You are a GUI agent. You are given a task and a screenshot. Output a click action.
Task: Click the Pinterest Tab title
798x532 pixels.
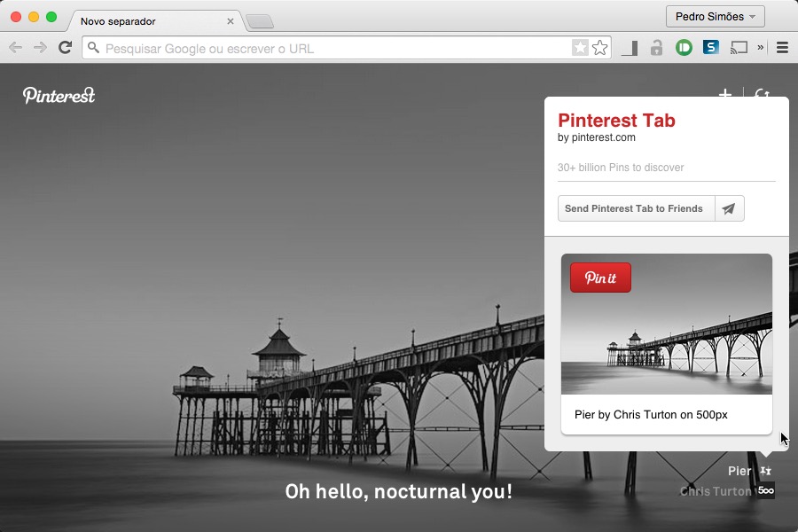616,121
